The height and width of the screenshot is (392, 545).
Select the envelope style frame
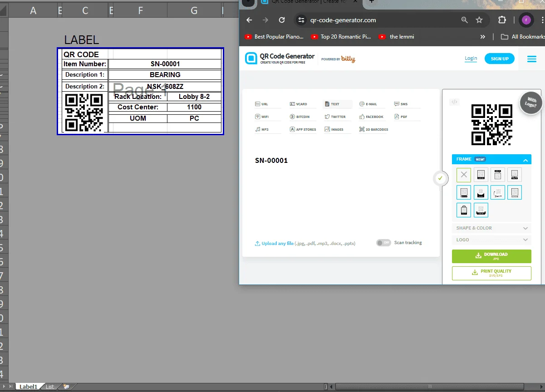481,192
